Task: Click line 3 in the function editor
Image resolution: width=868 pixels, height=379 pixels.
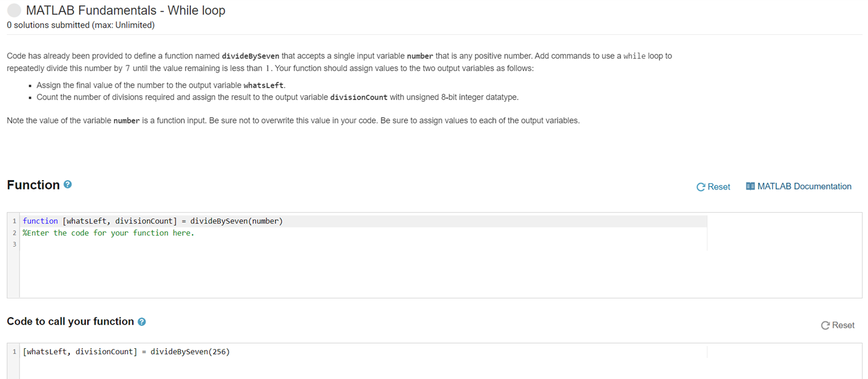Action: [363, 245]
